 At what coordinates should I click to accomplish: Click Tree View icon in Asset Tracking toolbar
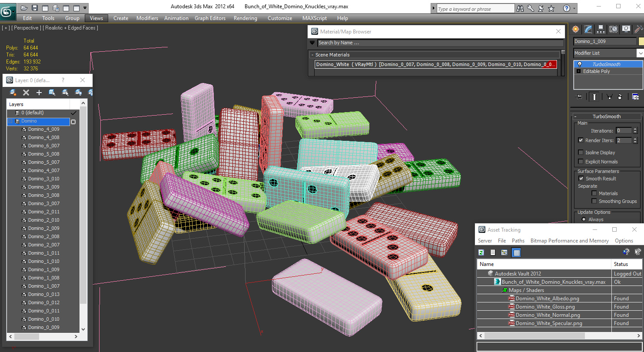[x=505, y=252]
